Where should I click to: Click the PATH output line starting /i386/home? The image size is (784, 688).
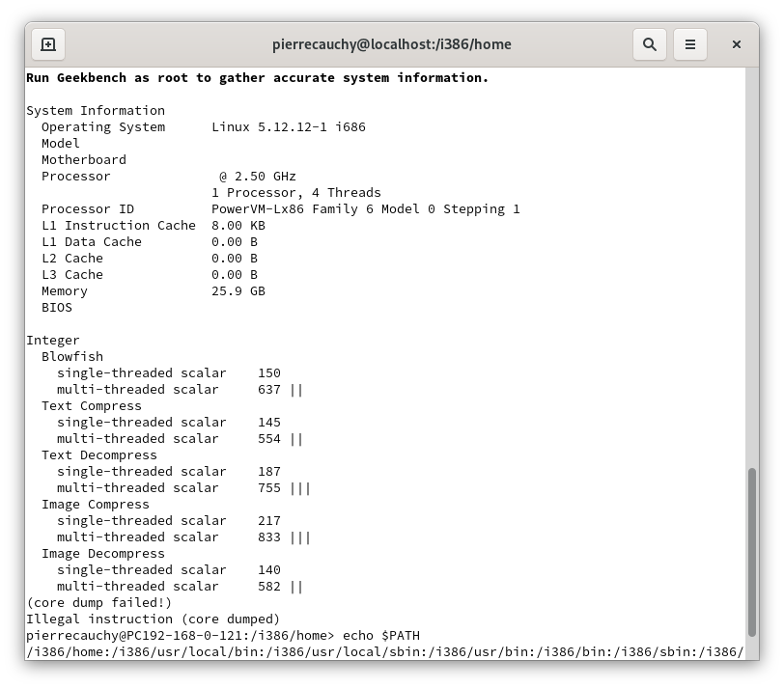[384, 652]
